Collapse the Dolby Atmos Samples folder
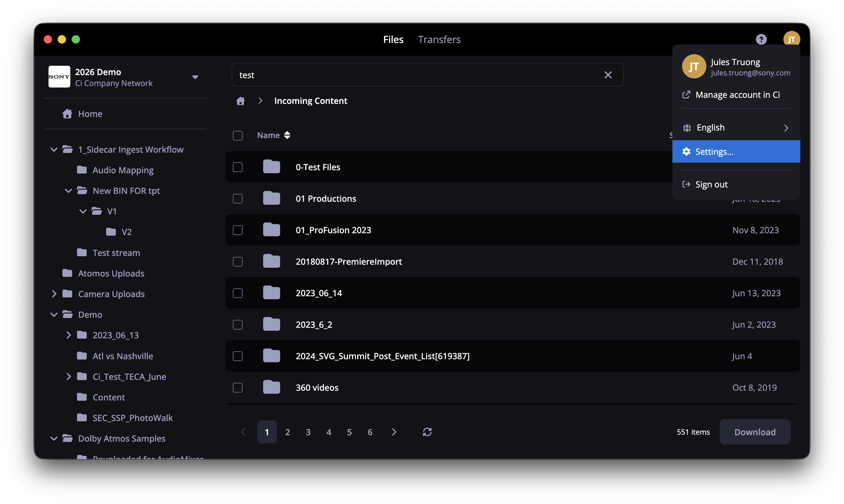The image size is (844, 504). pyautogui.click(x=54, y=439)
